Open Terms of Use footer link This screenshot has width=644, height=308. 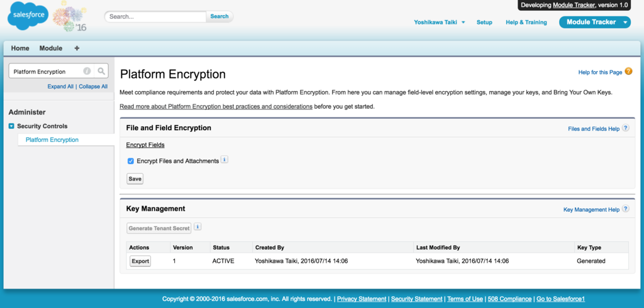click(x=465, y=299)
